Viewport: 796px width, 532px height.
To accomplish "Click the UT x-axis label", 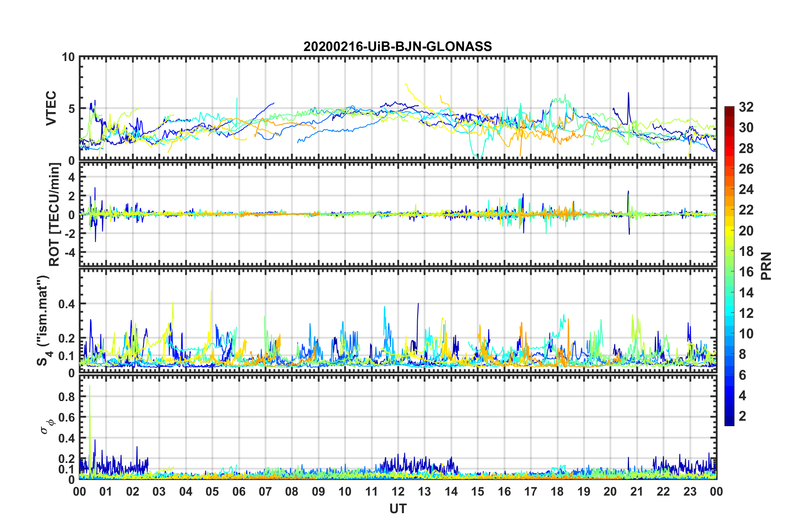I will pyautogui.click(x=398, y=509).
